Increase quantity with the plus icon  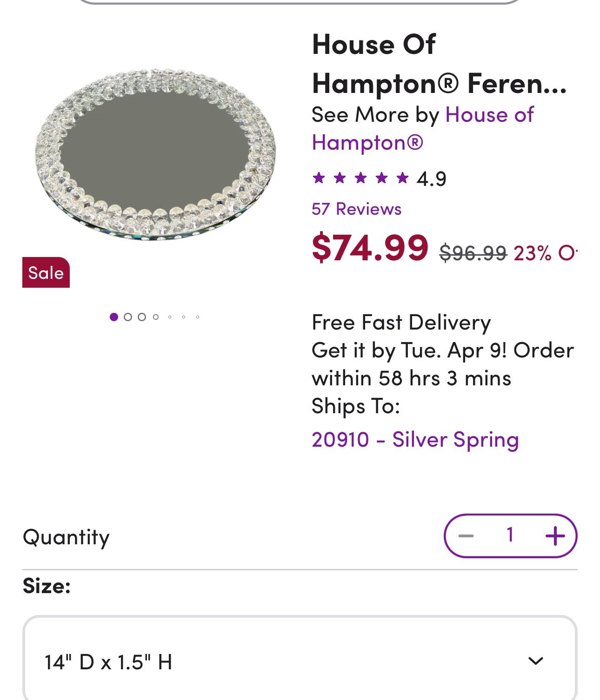555,536
